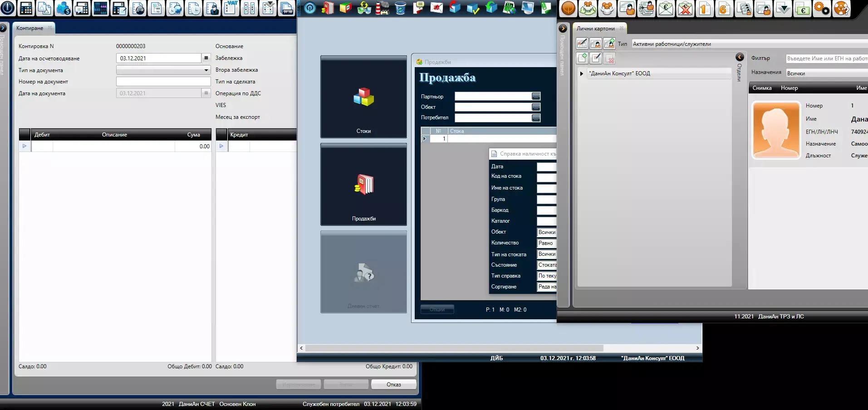This screenshot has width=868, height=410.
Task: Click the blue box with yellow checkmark
Action: click(x=473, y=8)
